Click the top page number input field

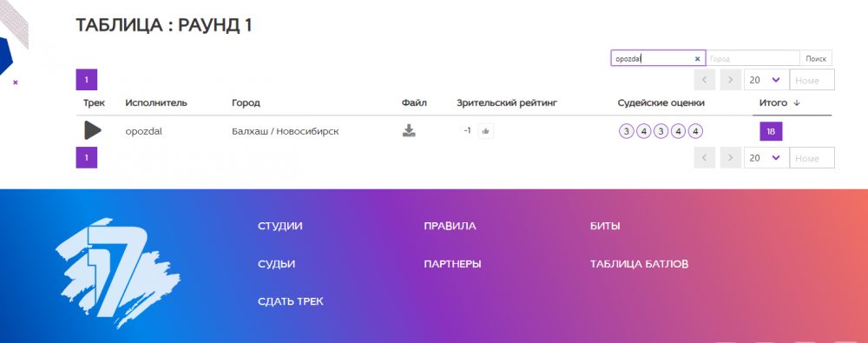tap(812, 80)
